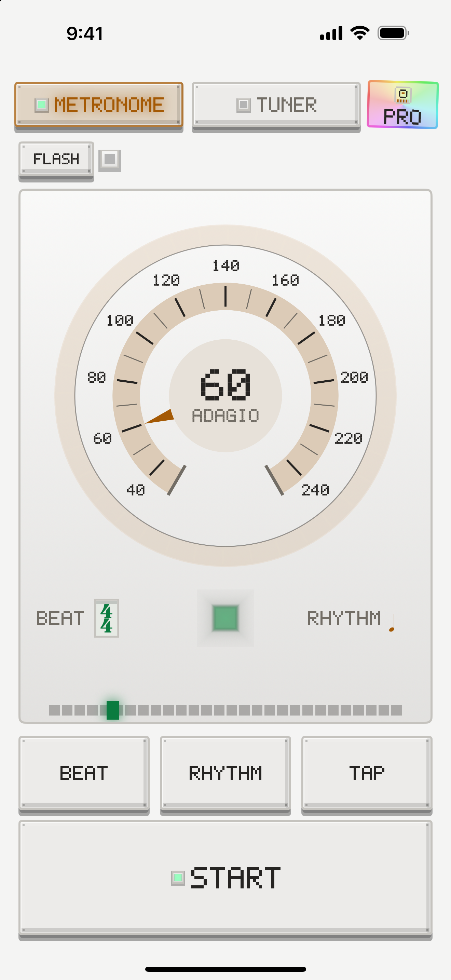Tap the central 60 BPM display
The width and height of the screenshot is (451, 980).
(x=225, y=385)
